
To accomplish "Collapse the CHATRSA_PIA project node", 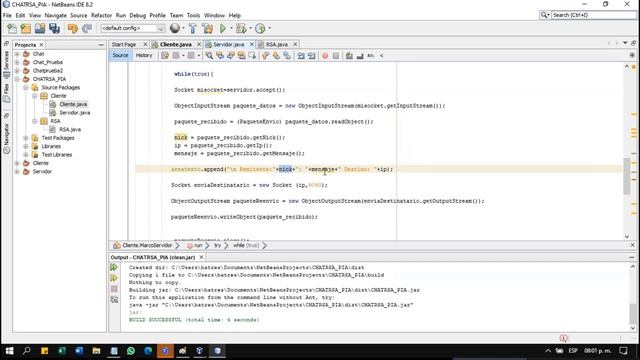I will (x=17, y=79).
